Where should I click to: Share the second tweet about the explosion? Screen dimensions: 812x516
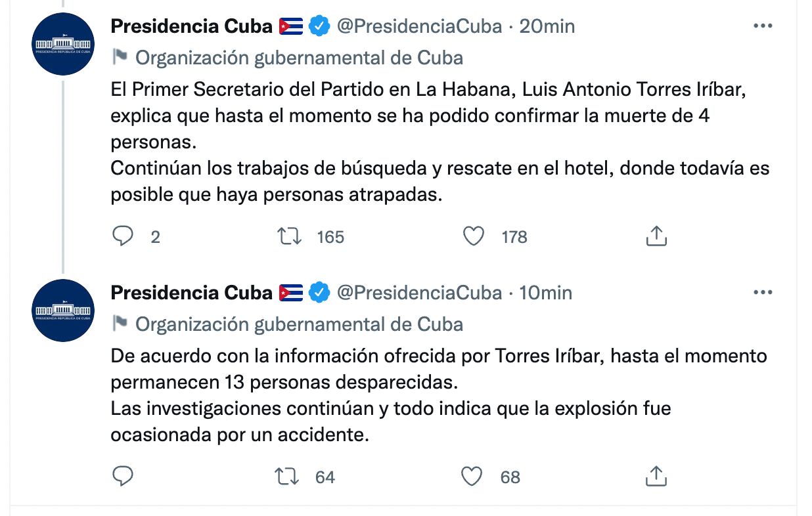coord(656,477)
